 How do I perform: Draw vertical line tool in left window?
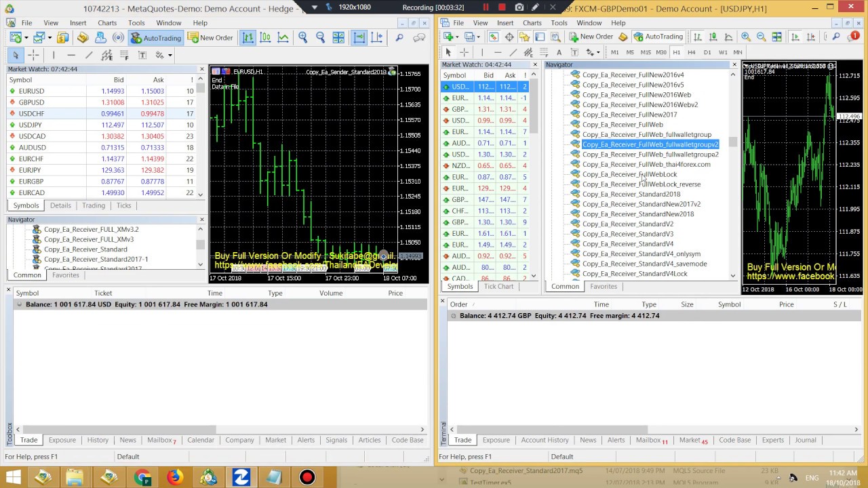tap(54, 55)
